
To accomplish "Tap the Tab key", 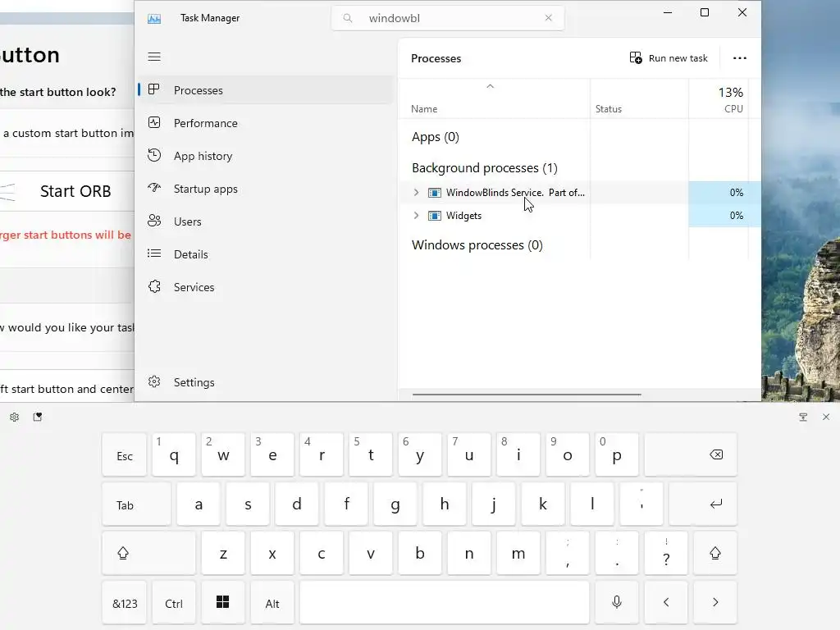I will pyautogui.click(x=137, y=504).
